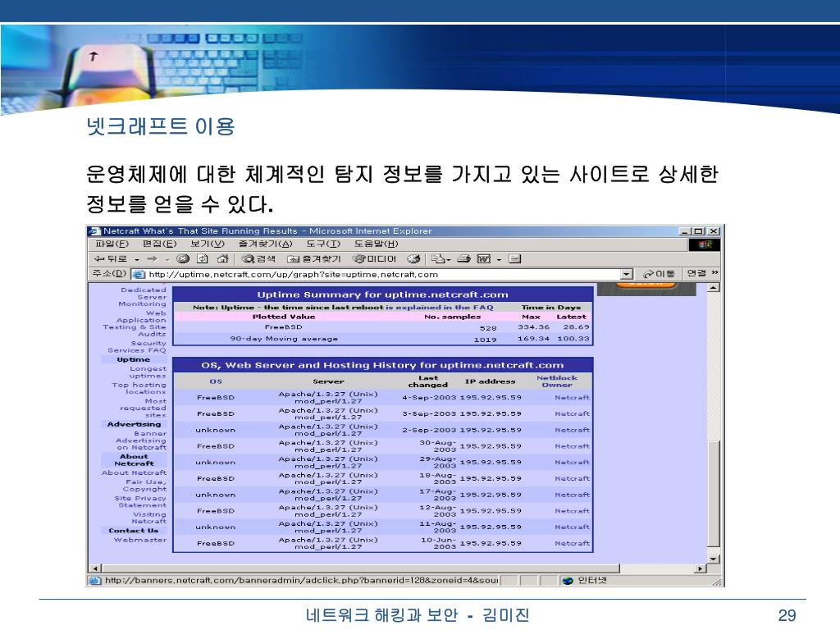Click the 'Netblock Owner' column header

coord(557,381)
